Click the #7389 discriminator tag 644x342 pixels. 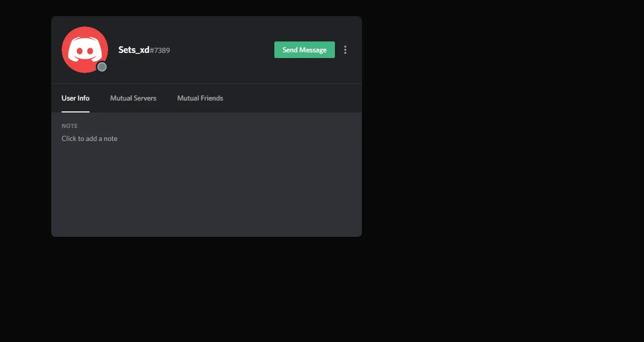coord(160,50)
